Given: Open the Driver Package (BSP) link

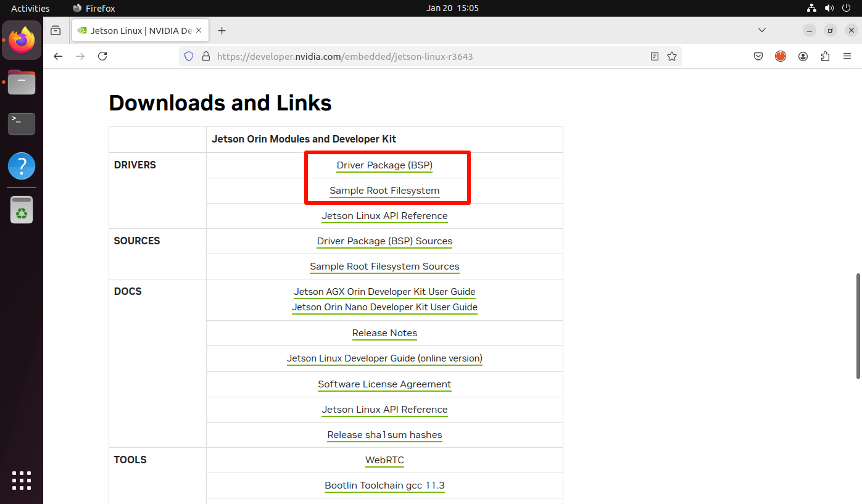Looking at the screenshot, I should 384,165.
